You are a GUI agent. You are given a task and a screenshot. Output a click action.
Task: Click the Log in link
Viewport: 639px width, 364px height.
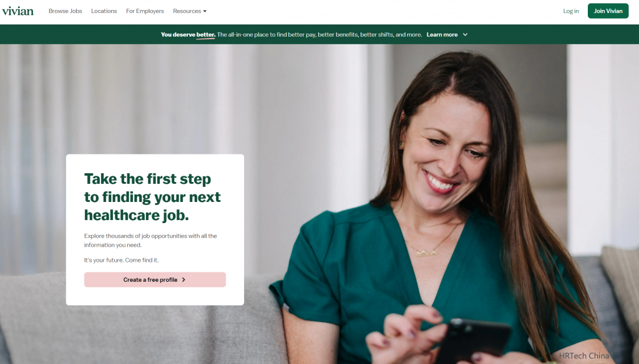570,11
